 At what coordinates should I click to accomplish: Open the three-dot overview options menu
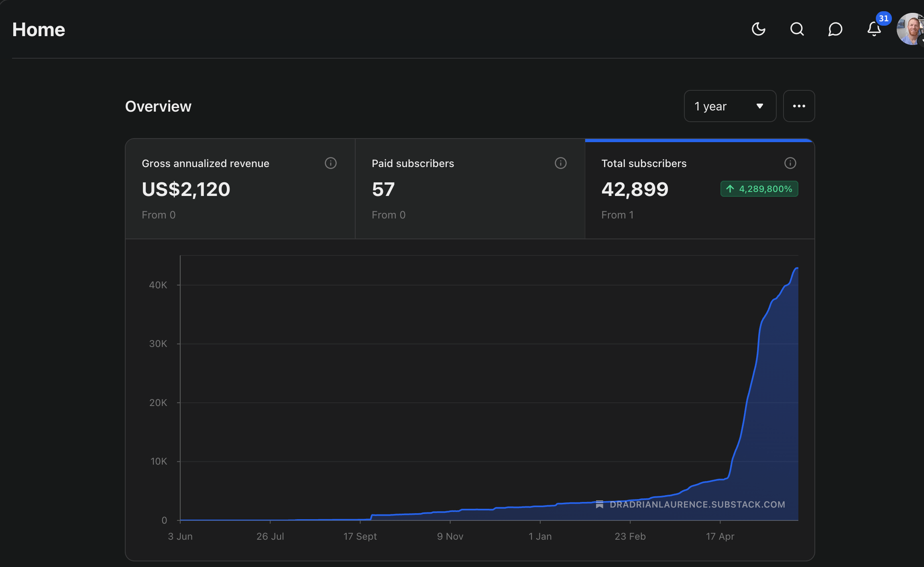pyautogui.click(x=799, y=106)
